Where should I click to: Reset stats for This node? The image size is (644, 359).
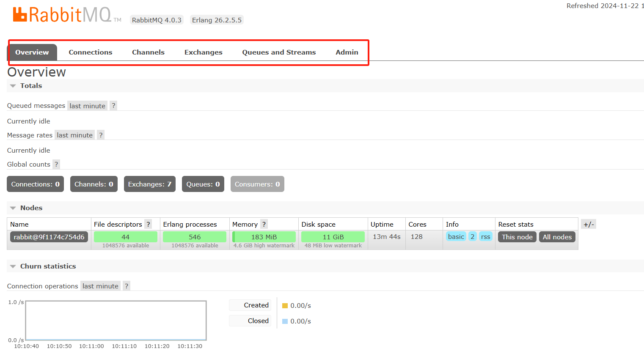coord(517,237)
